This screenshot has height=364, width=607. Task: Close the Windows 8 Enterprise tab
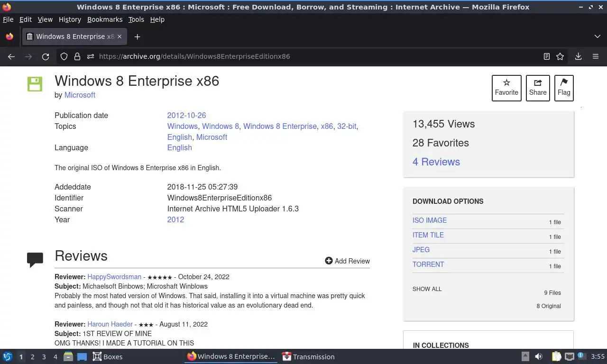point(120,36)
